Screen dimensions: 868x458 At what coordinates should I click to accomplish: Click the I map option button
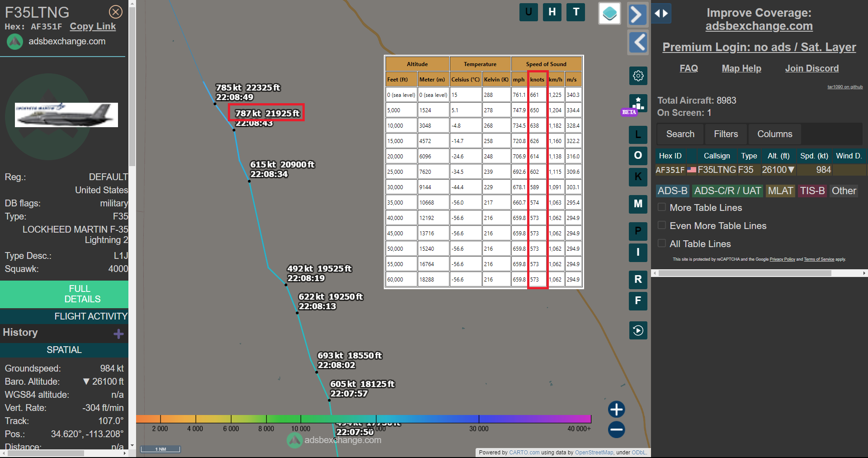pos(638,252)
